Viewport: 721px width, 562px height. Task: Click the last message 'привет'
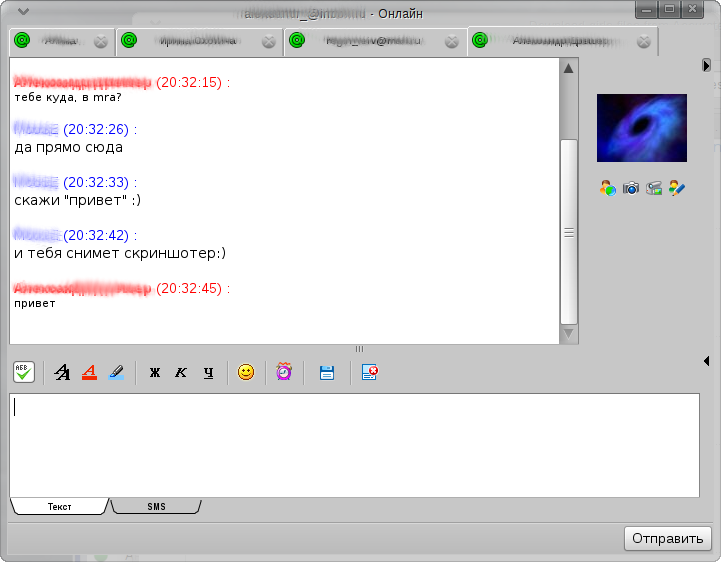coord(34,304)
